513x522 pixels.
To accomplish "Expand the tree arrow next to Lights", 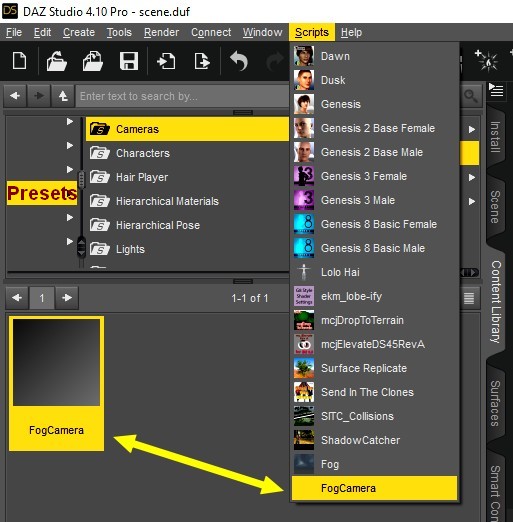I will click(x=70, y=241).
